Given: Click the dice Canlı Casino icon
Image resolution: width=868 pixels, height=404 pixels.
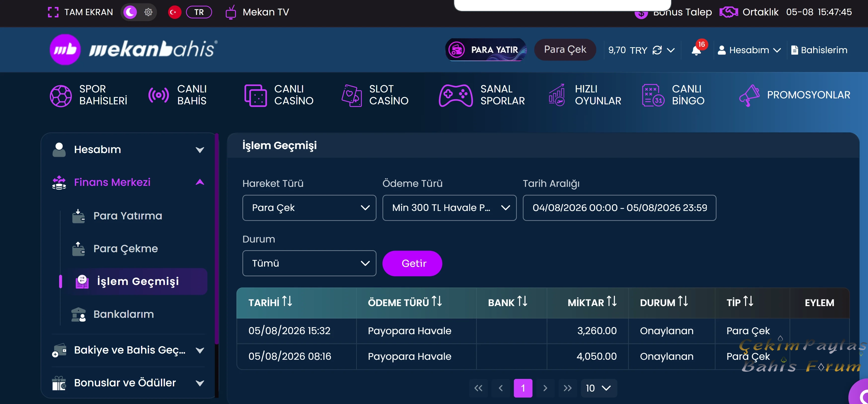Looking at the screenshot, I should tap(255, 95).
